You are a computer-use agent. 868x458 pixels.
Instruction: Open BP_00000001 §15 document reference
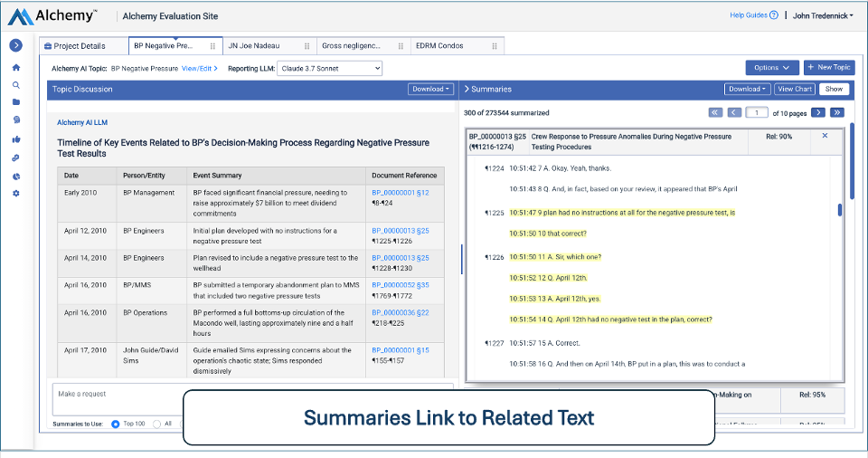pyautogui.click(x=401, y=350)
